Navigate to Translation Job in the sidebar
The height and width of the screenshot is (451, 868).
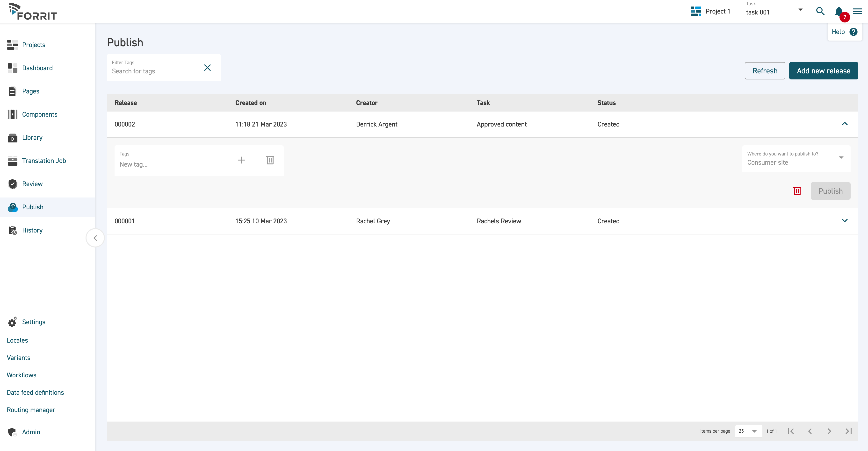(x=44, y=161)
